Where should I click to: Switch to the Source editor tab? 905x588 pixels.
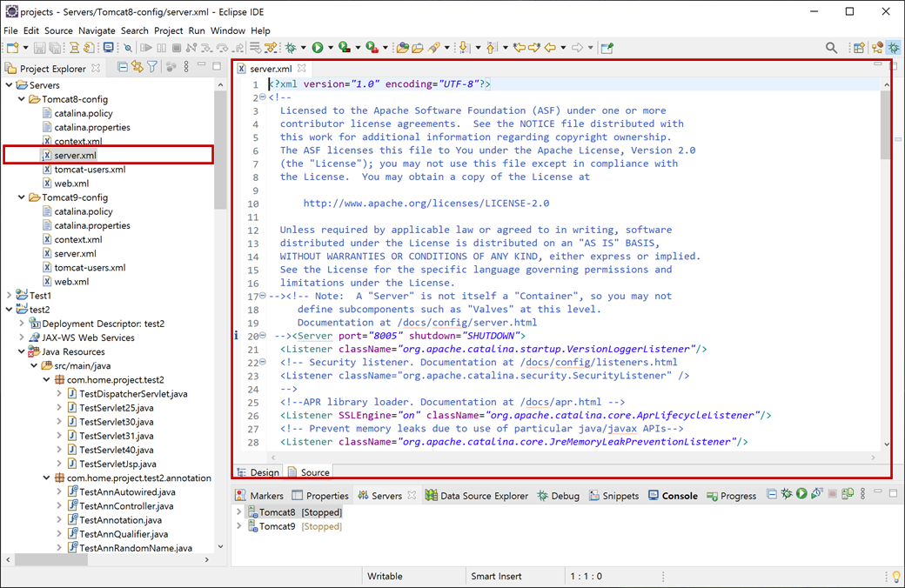310,472
